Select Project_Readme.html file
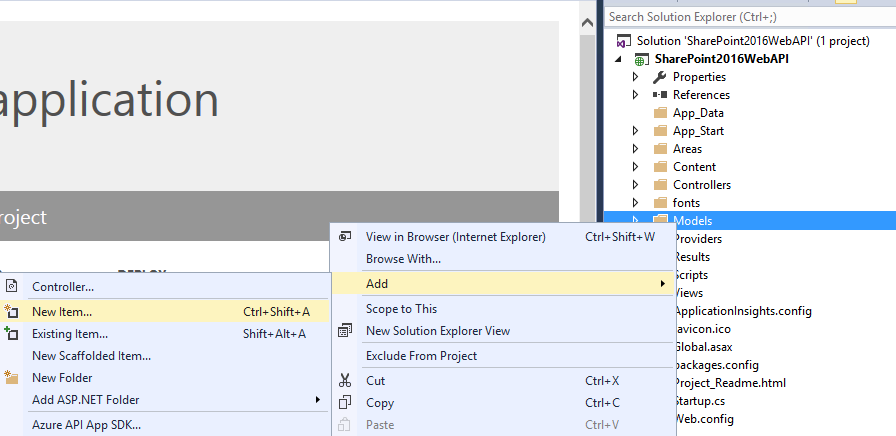This screenshot has width=896, height=436. tap(730, 383)
